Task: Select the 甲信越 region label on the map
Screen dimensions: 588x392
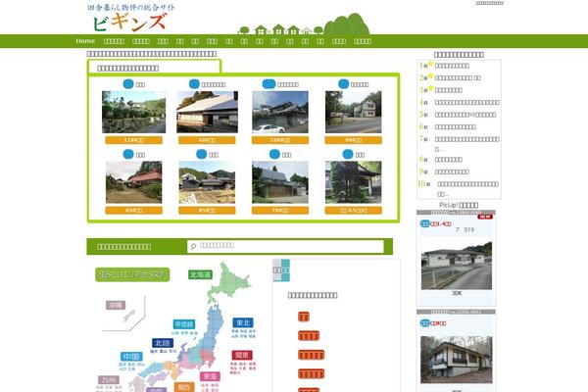Action: point(184,324)
